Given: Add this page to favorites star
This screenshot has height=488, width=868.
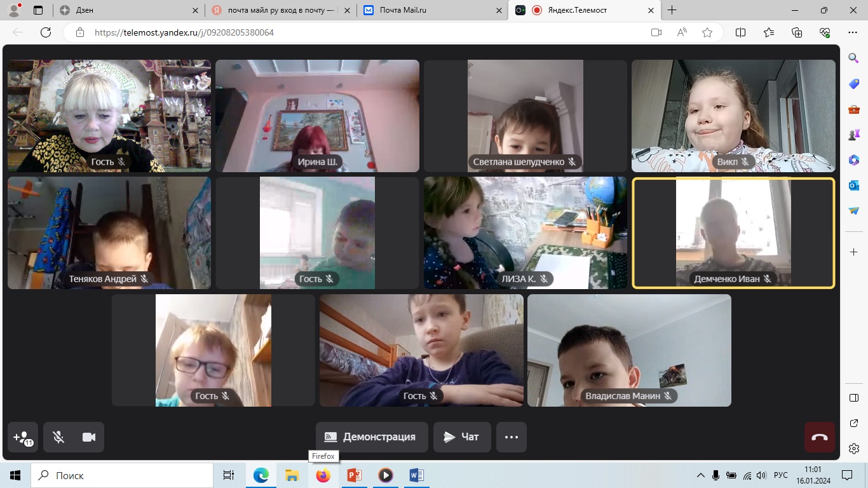Looking at the screenshot, I should [707, 32].
